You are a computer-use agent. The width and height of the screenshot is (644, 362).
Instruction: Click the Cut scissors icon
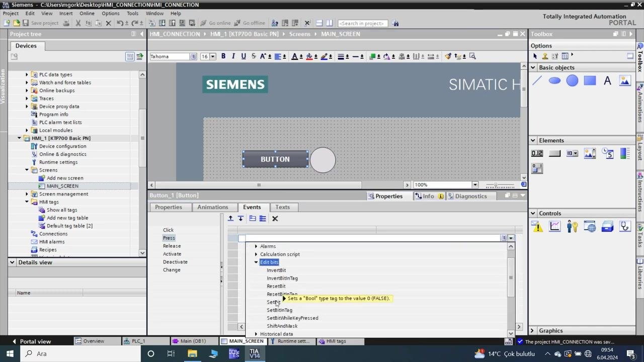pos(78,23)
